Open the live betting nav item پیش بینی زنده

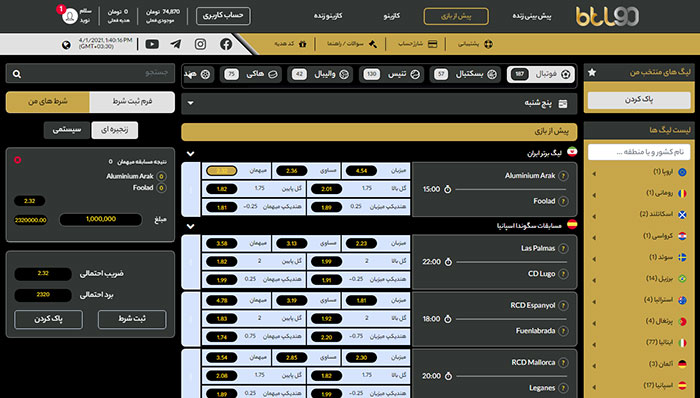(x=532, y=16)
